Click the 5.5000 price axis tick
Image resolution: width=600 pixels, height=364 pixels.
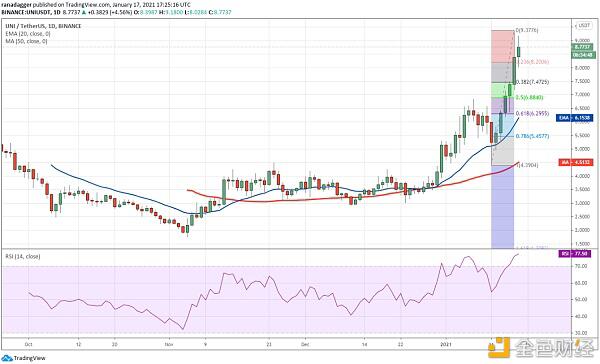click(582, 135)
